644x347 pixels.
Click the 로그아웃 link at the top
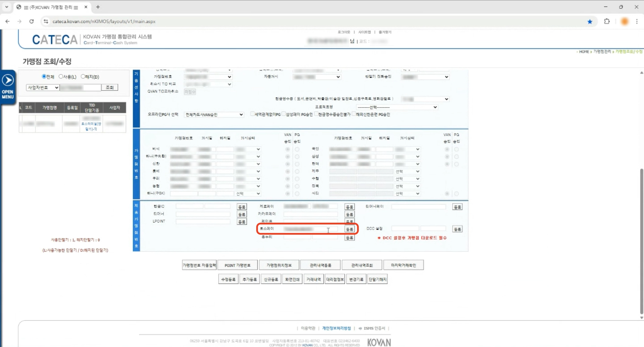344,32
